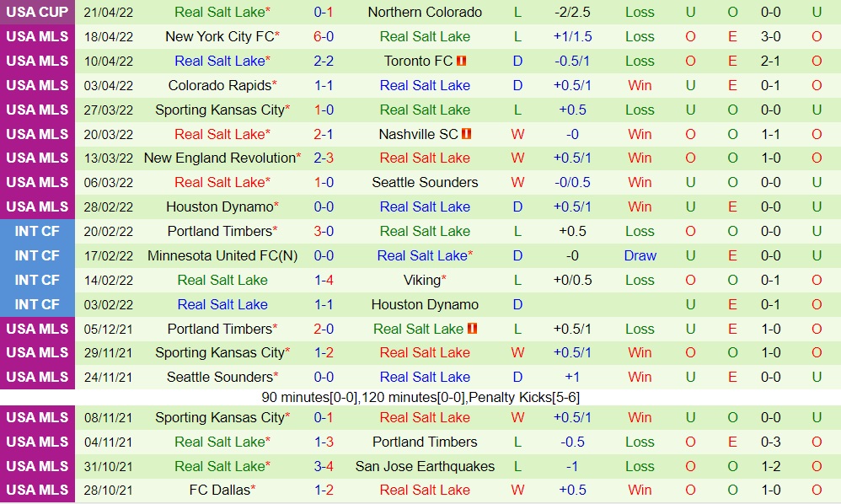The image size is (841, 504).
Task: Click the red card icon beside Toronto FC
Action: 461,62
